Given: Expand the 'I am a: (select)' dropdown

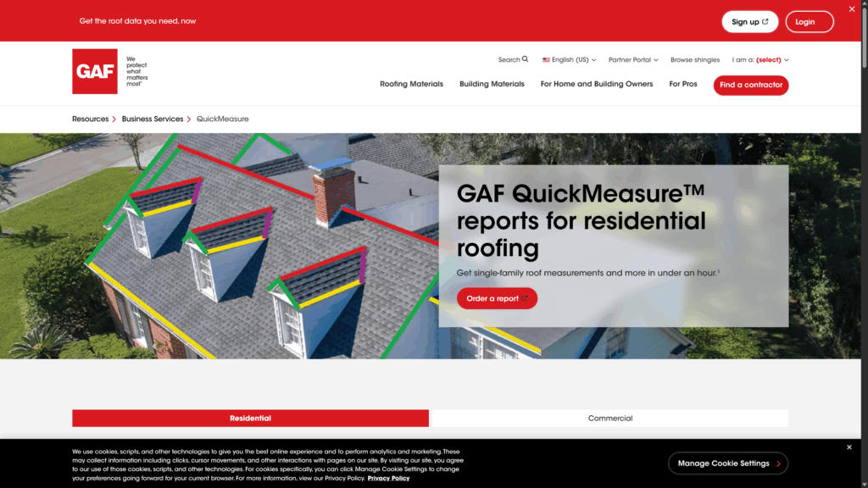Looking at the screenshot, I should [761, 59].
